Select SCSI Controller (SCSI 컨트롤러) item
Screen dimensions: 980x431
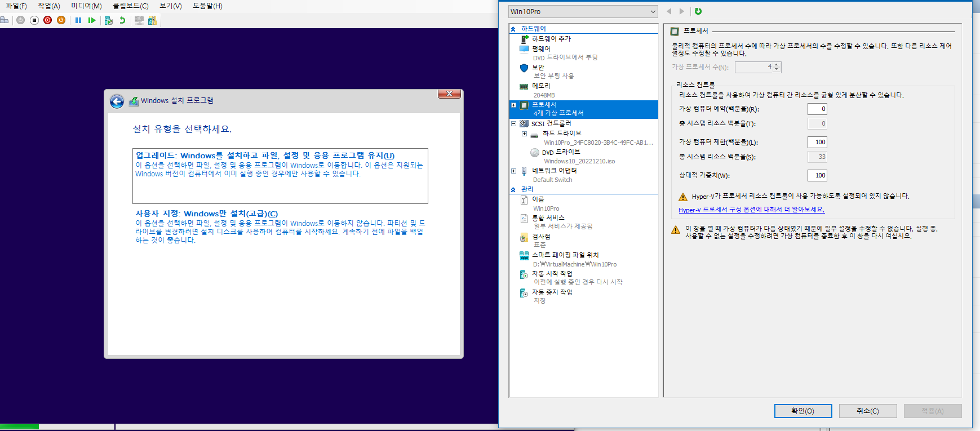click(x=551, y=123)
